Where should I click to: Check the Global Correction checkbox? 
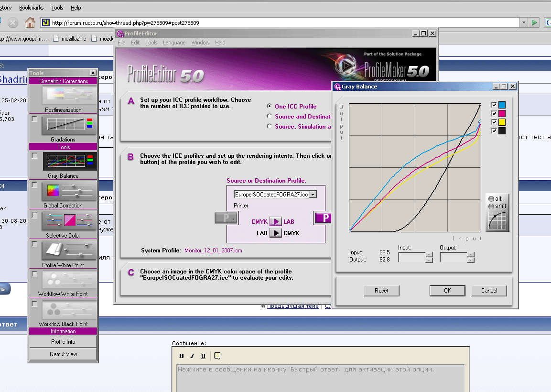[34, 185]
